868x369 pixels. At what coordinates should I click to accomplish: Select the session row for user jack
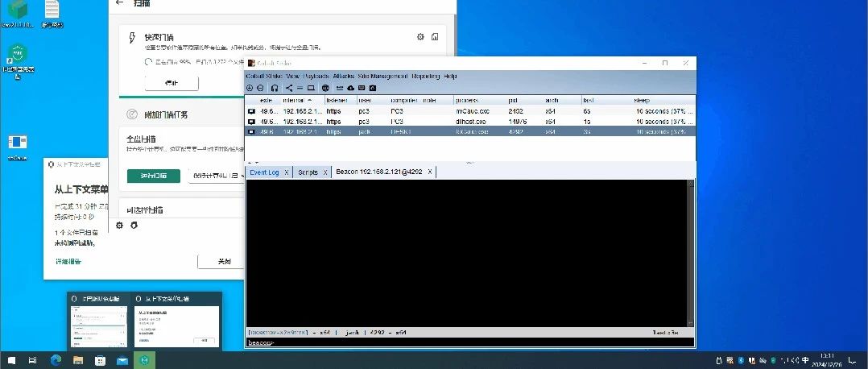pyautogui.click(x=470, y=132)
